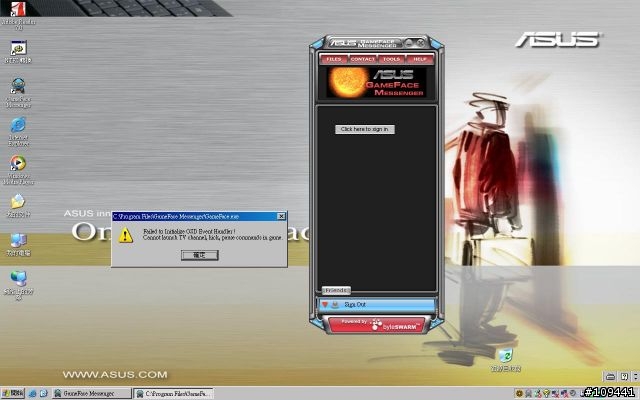The image size is (640, 400).
Task: Open the FILES menu in GameFace Messenger
Action: pyautogui.click(x=333, y=60)
